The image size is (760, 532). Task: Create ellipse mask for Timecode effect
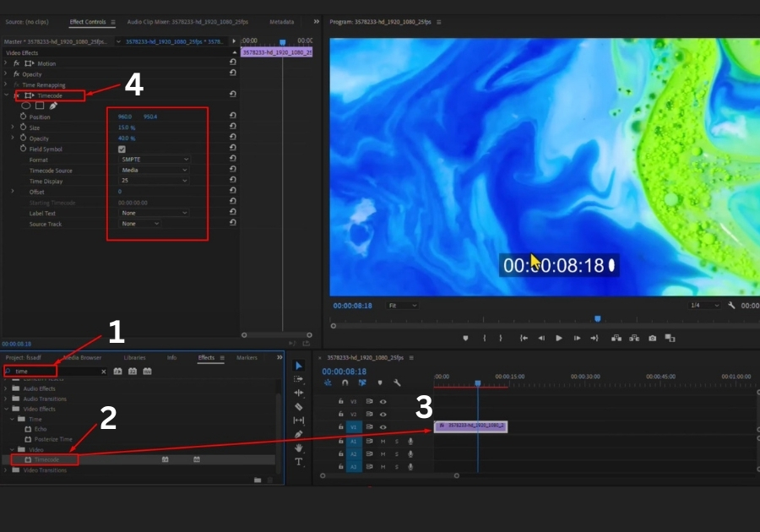tap(26, 106)
